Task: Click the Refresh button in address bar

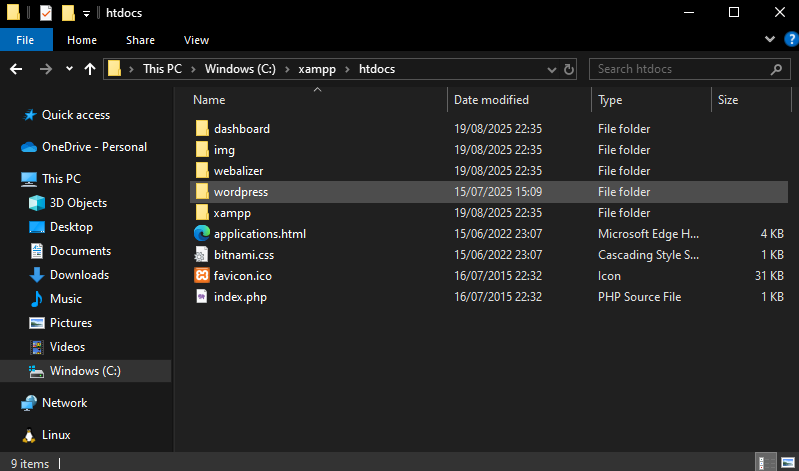Action: [569, 69]
